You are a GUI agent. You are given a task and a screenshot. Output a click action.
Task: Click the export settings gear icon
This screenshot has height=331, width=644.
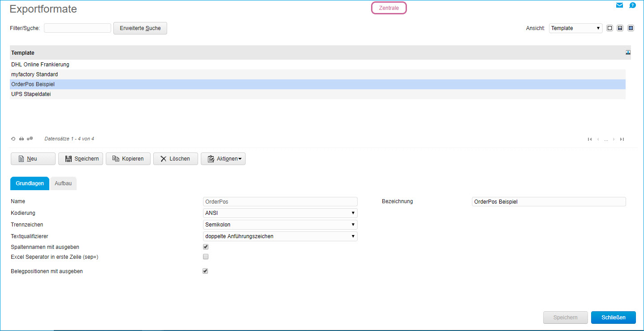coord(30,139)
